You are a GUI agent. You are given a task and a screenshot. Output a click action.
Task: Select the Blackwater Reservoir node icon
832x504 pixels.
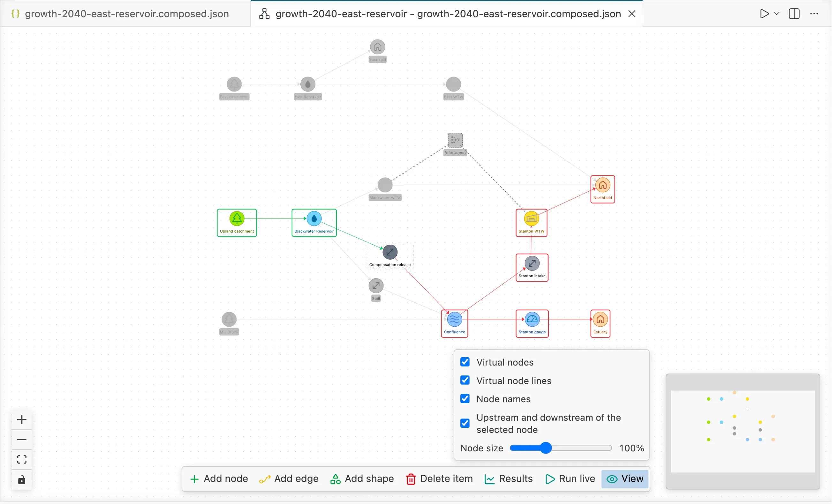(x=314, y=219)
